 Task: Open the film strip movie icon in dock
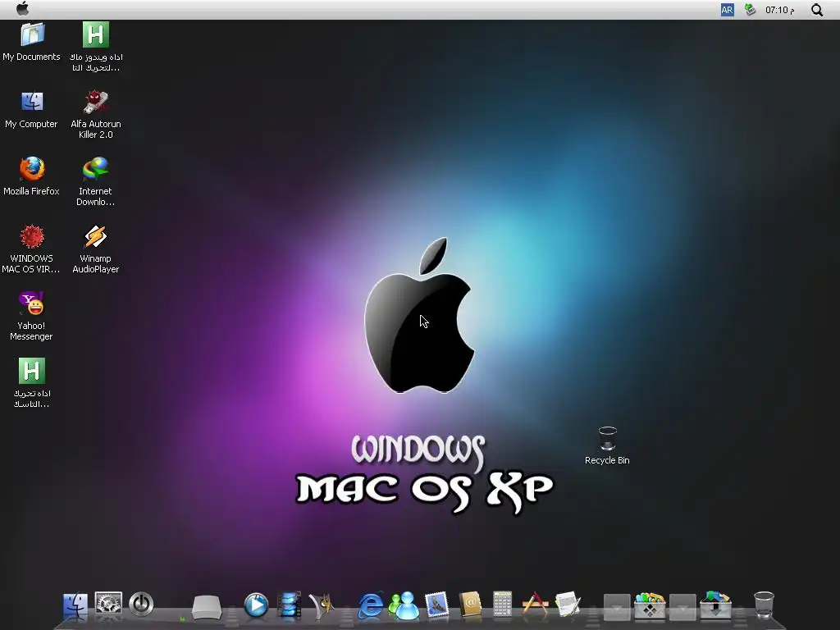pyautogui.click(x=290, y=605)
